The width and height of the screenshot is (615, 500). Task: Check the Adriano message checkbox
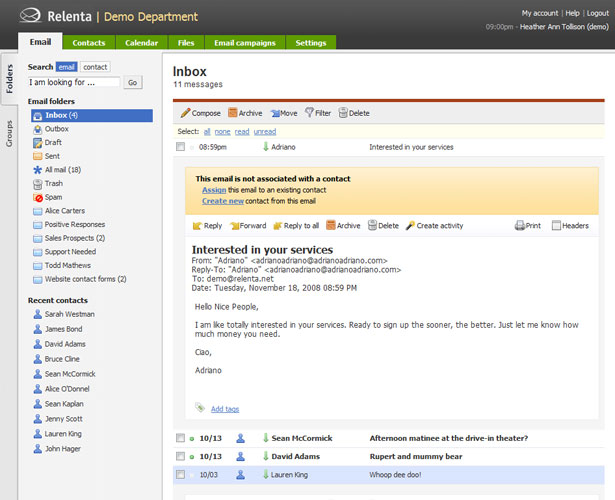180,147
